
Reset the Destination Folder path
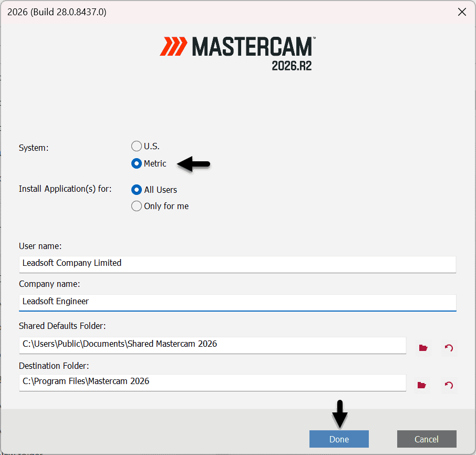(449, 385)
